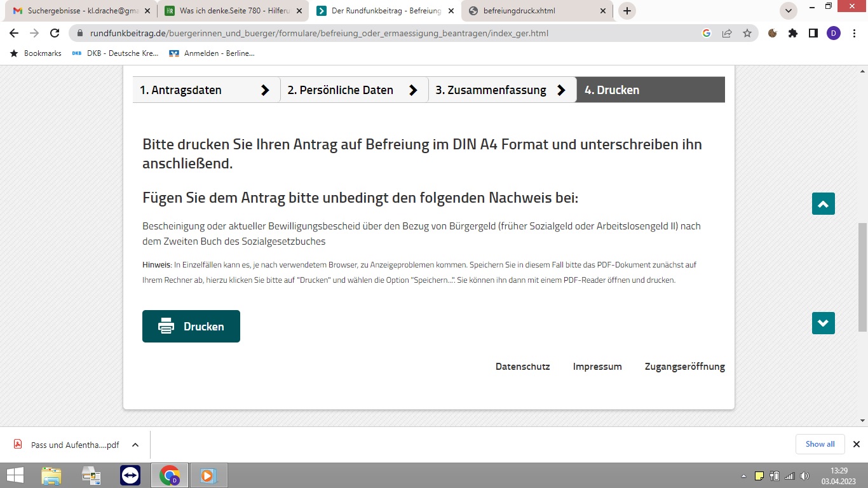Open downloaded Pass und Aufentha....pdf

tap(67, 445)
